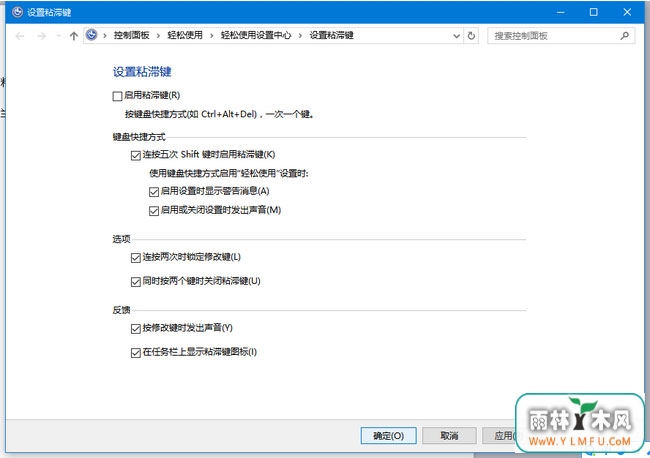Confirm with the 确定(O) button

click(x=388, y=436)
